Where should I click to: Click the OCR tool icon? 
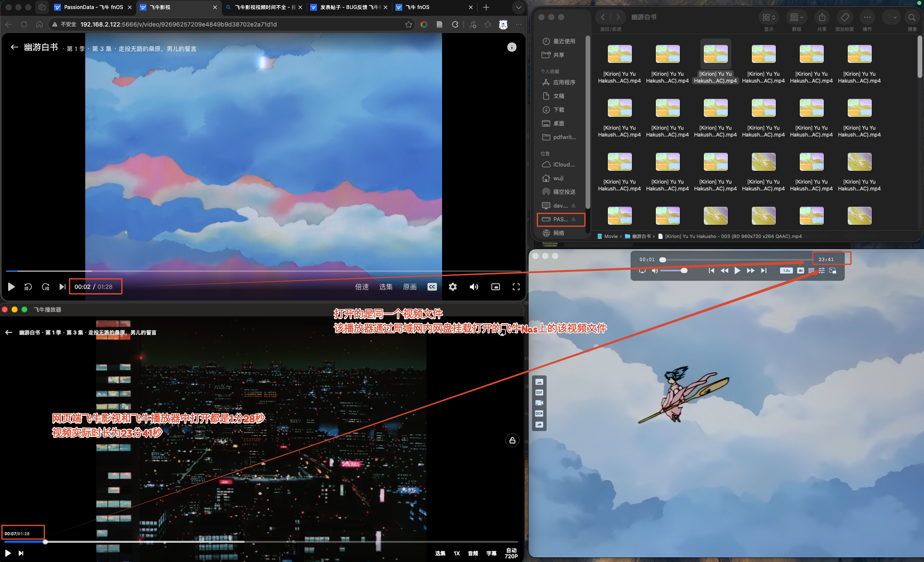pos(539,413)
